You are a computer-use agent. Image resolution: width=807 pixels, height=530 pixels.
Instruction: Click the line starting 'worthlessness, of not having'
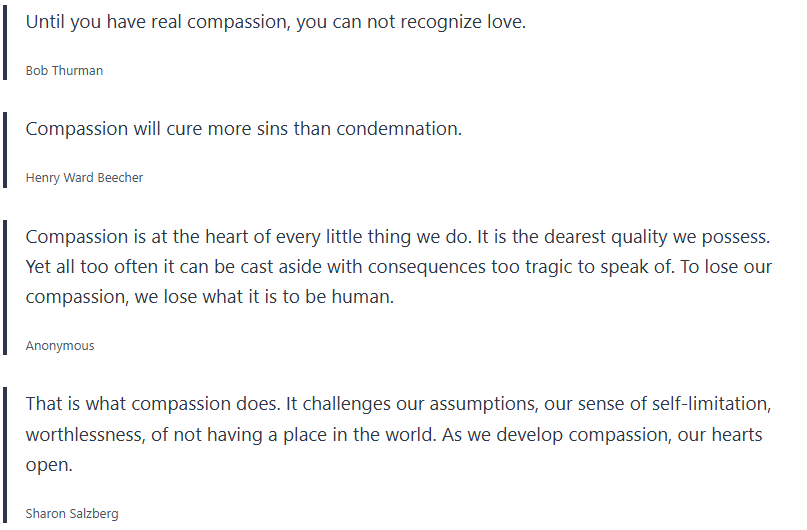[x=394, y=435]
